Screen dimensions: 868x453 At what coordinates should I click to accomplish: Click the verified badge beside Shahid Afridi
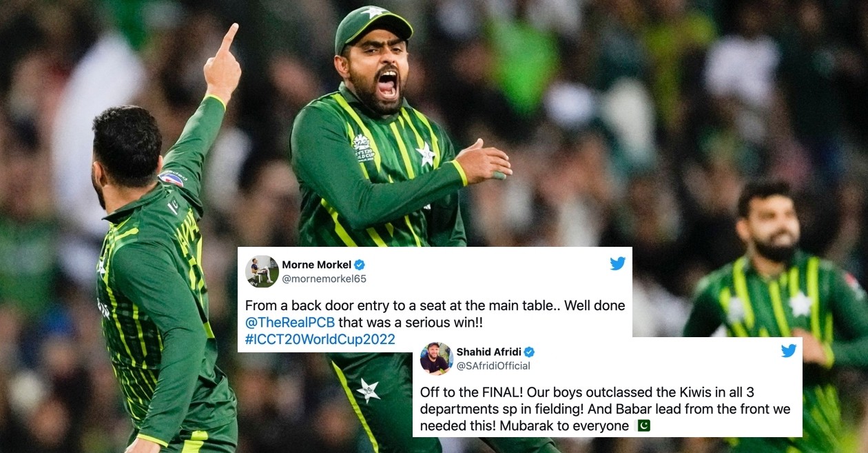(x=529, y=352)
